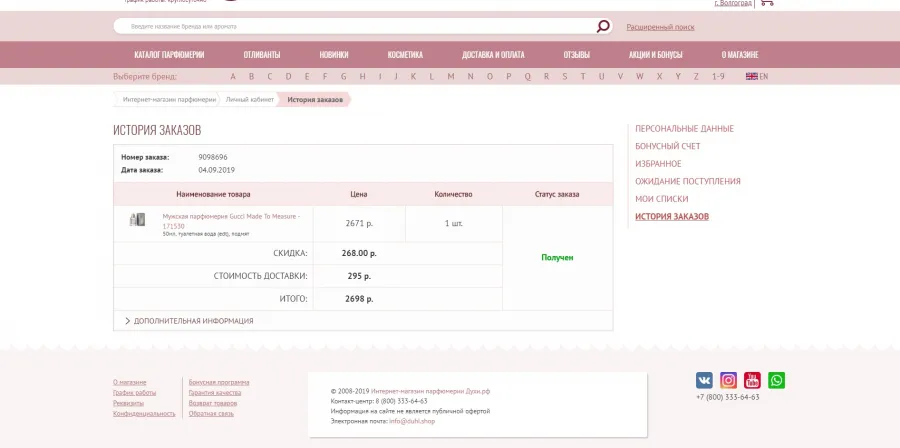
Task: Switch language via UK flag EN
Action: 757,76
